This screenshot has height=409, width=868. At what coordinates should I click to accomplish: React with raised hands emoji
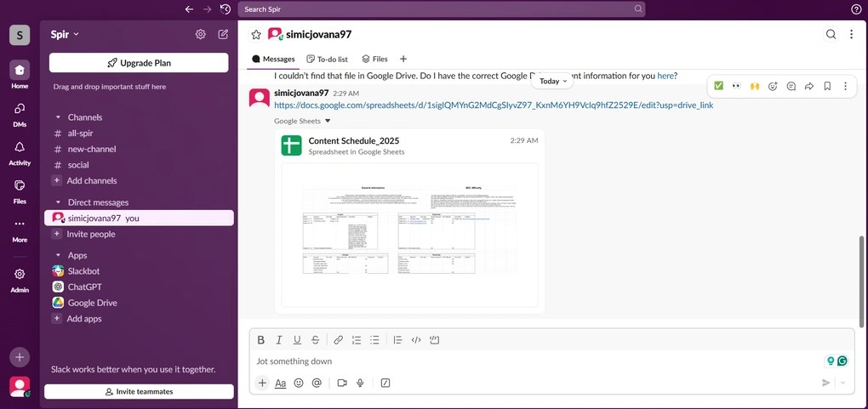(x=754, y=86)
